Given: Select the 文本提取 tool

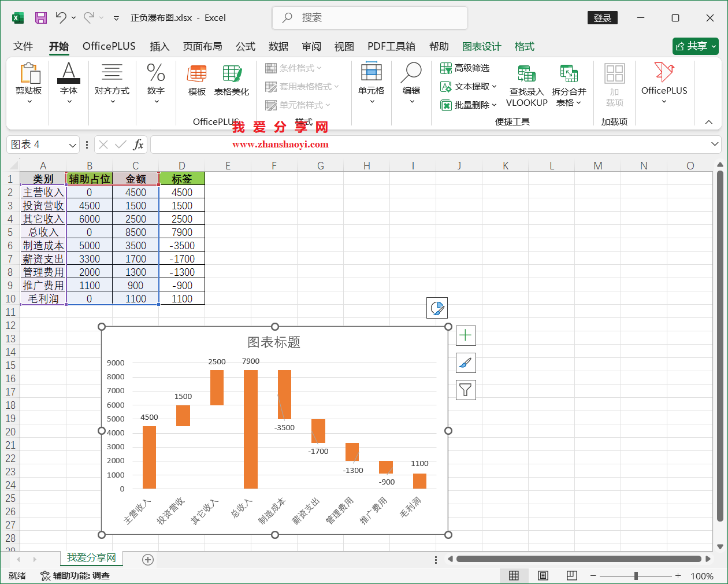Looking at the screenshot, I should pyautogui.click(x=467, y=86).
